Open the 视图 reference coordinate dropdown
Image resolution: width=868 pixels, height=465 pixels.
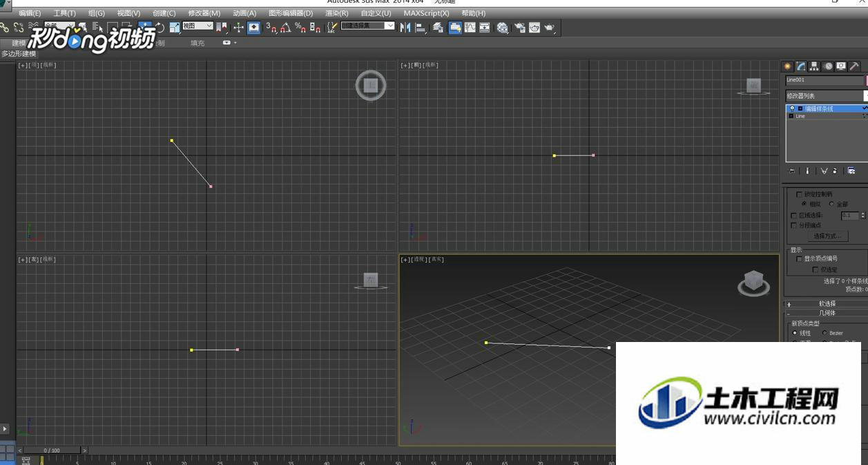(x=197, y=26)
